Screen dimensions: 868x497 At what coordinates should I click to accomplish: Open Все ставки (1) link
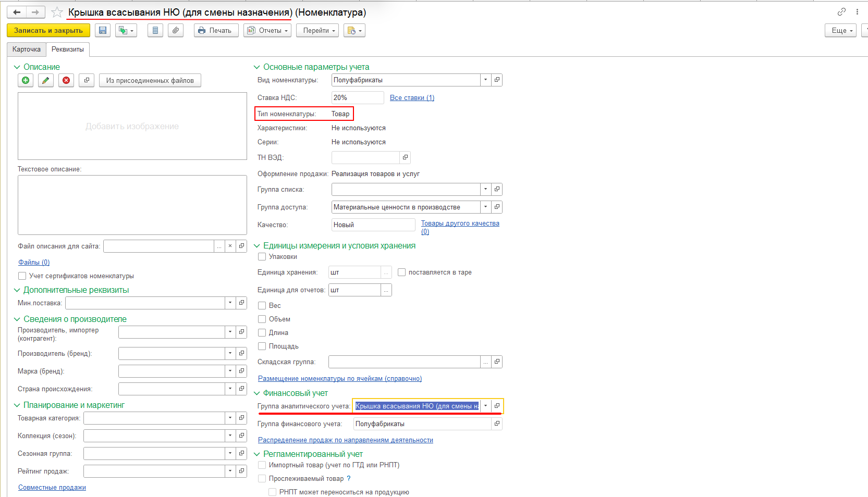412,98
